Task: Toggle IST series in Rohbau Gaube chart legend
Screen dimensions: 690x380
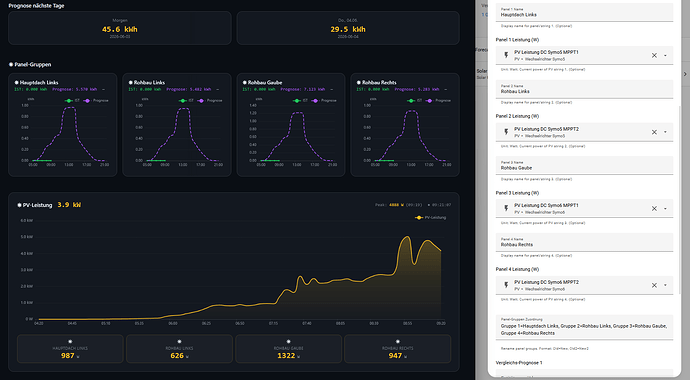Action: [300, 101]
